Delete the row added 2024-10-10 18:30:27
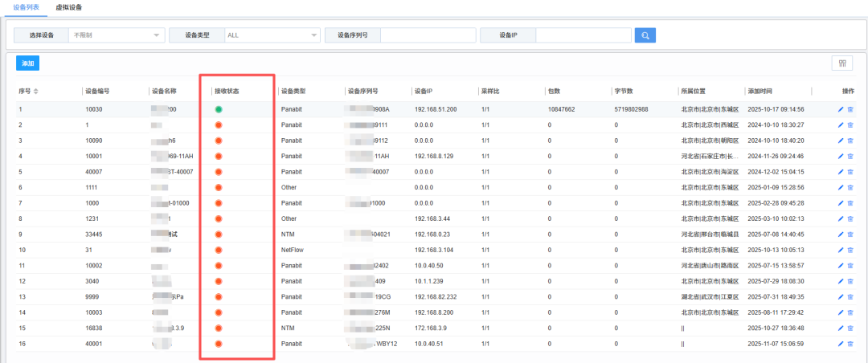Screen dimensions: 868x363 coord(850,125)
